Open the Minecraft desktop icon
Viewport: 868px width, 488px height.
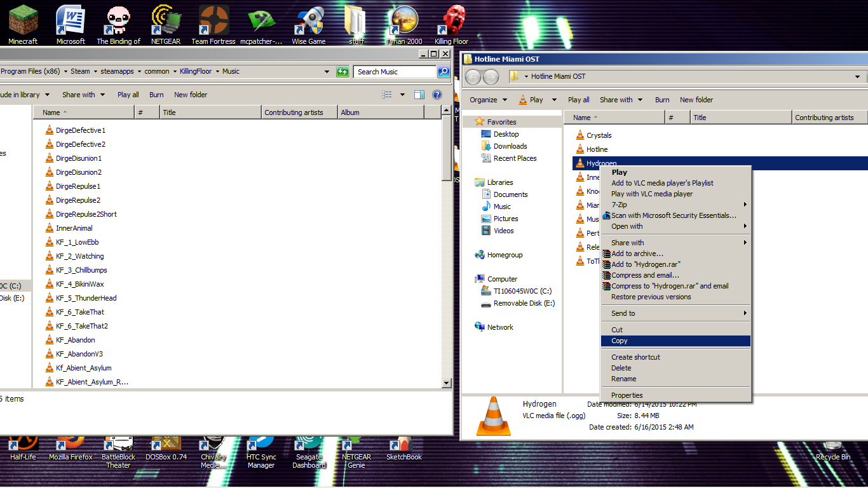point(23,25)
